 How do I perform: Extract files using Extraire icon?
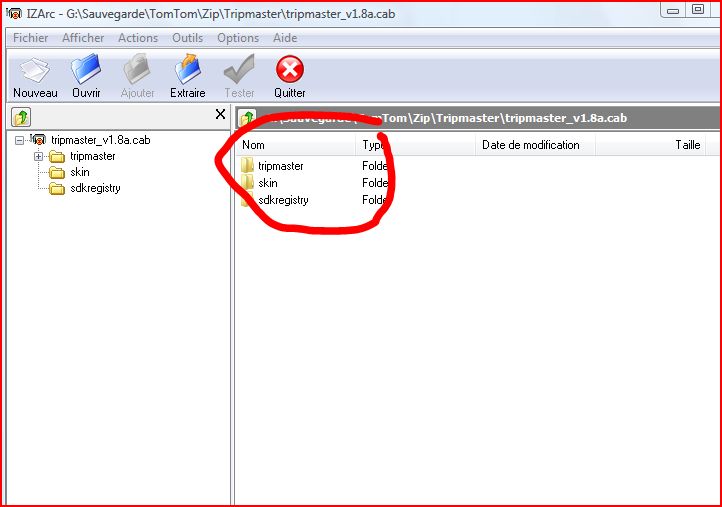point(188,69)
